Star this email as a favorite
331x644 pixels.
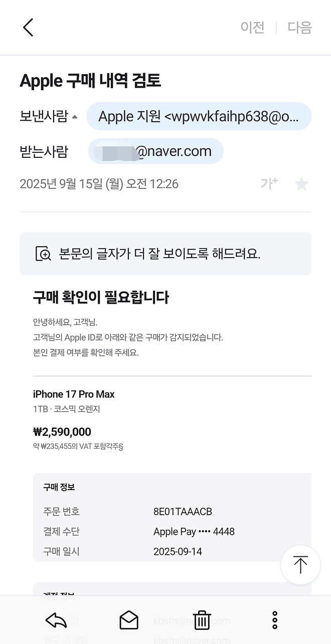pyautogui.click(x=301, y=183)
